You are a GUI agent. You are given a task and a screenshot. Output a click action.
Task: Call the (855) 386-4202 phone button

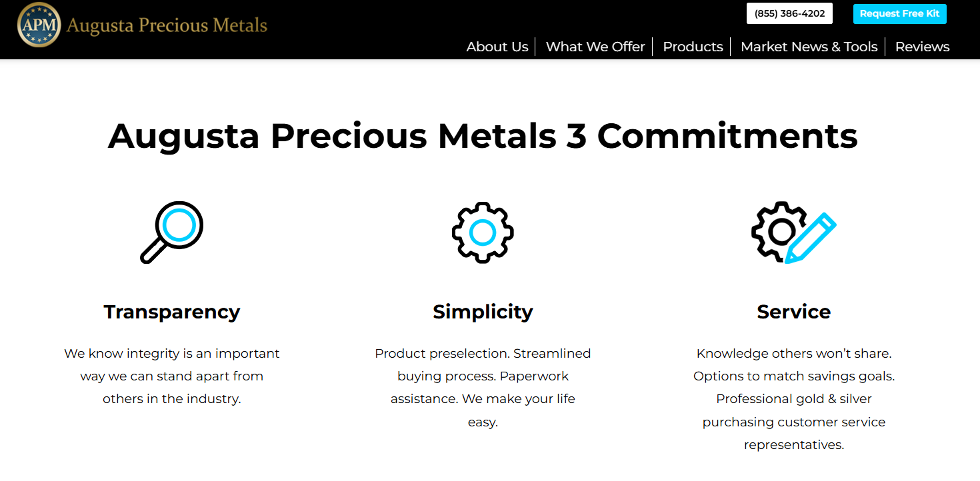pyautogui.click(x=789, y=13)
